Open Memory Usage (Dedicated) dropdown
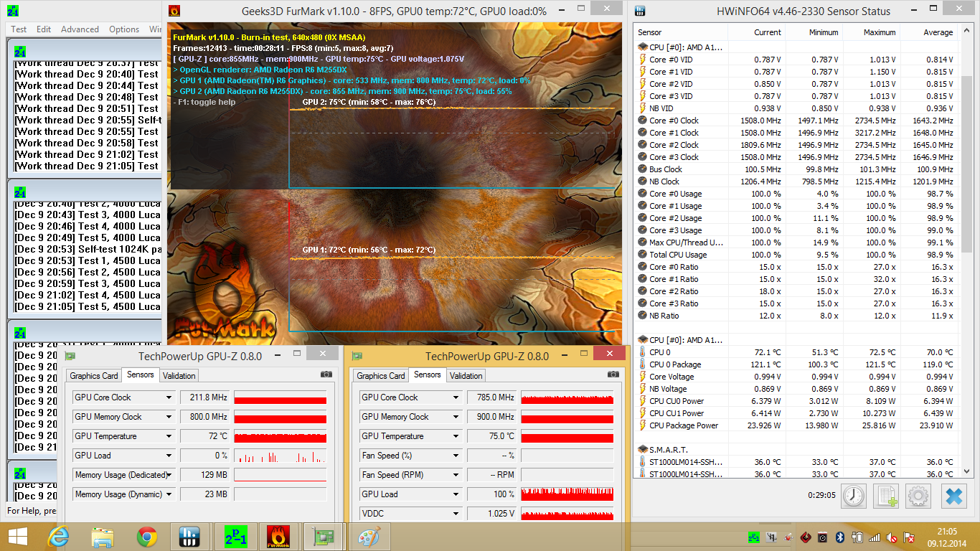The height and width of the screenshot is (551, 980). point(169,475)
